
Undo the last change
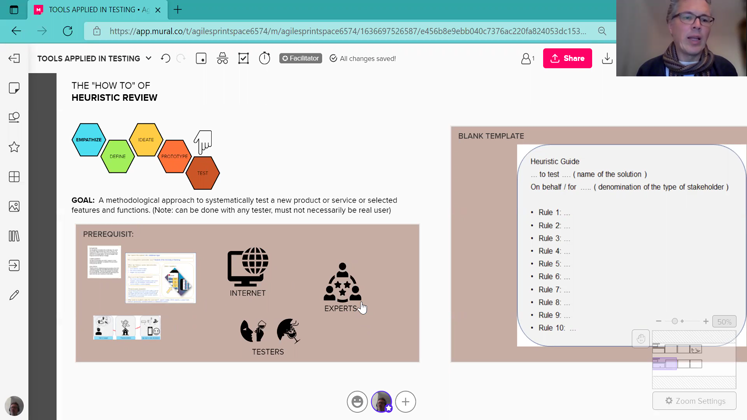pos(165,58)
